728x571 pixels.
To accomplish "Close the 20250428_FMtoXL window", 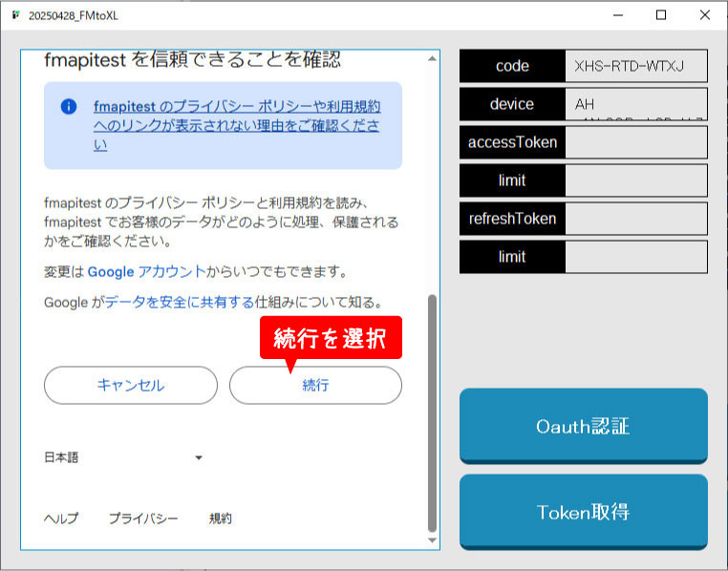I will coord(705,15).
